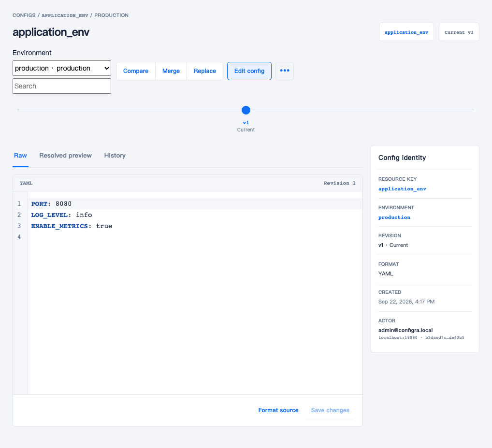
Task: Click the Save changes button
Action: 330,410
